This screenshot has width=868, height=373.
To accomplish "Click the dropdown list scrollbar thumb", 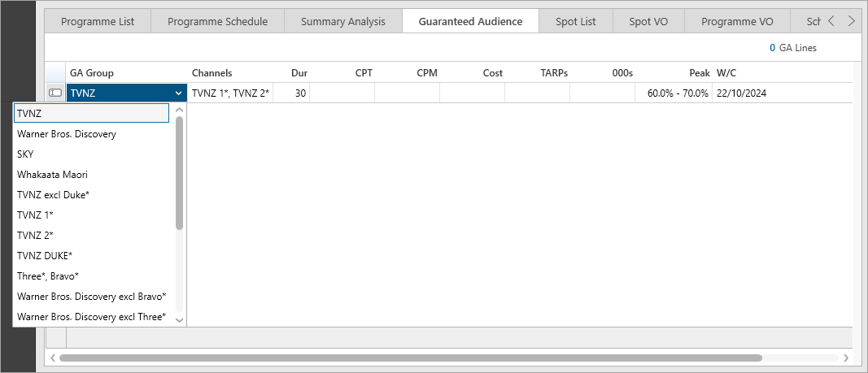I will pos(179,172).
